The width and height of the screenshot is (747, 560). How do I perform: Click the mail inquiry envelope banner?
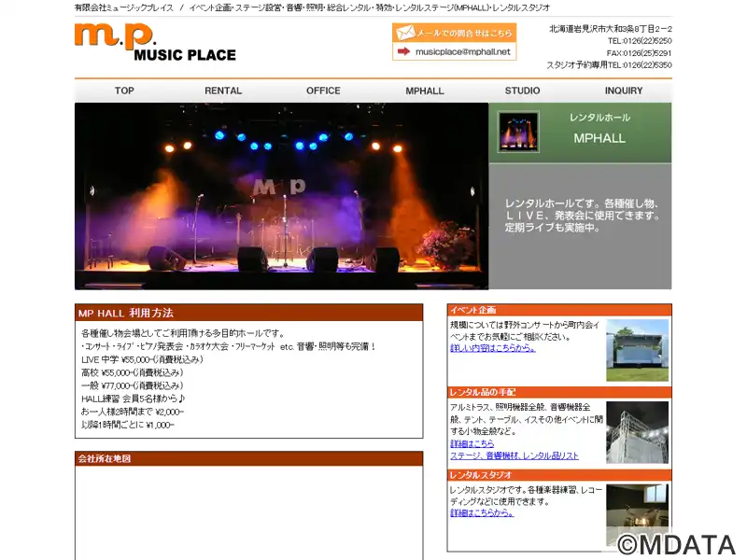454,33
